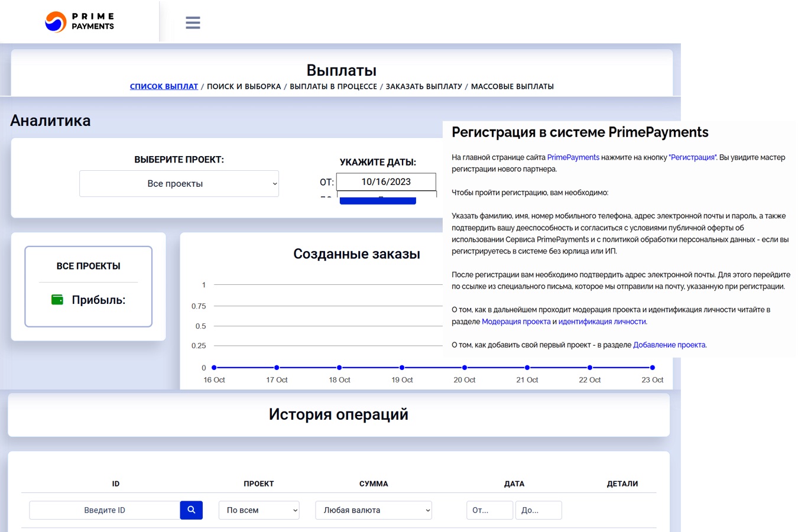Open Выплаты в процессе tab

(x=333, y=86)
